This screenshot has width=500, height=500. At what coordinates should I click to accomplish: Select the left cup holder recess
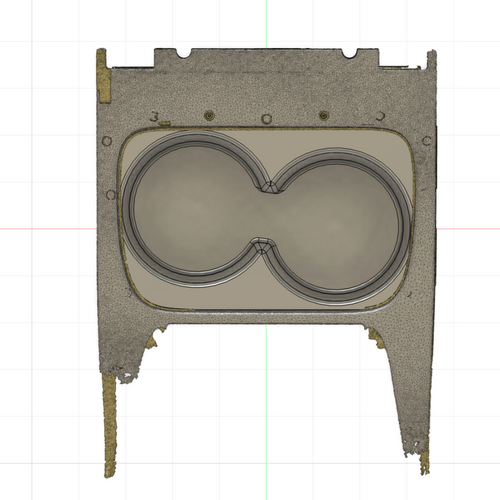point(192,208)
